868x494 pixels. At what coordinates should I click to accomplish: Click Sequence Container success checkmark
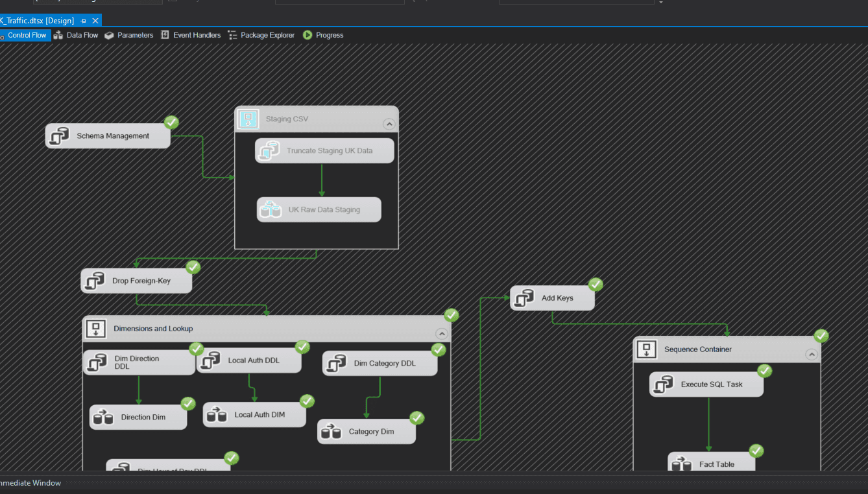(x=821, y=336)
